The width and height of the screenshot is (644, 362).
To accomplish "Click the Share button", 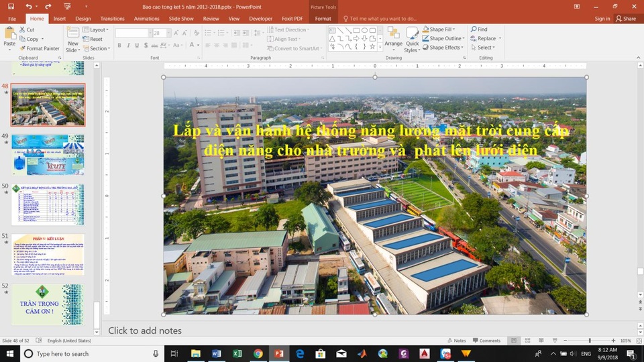I will click(625, 19).
